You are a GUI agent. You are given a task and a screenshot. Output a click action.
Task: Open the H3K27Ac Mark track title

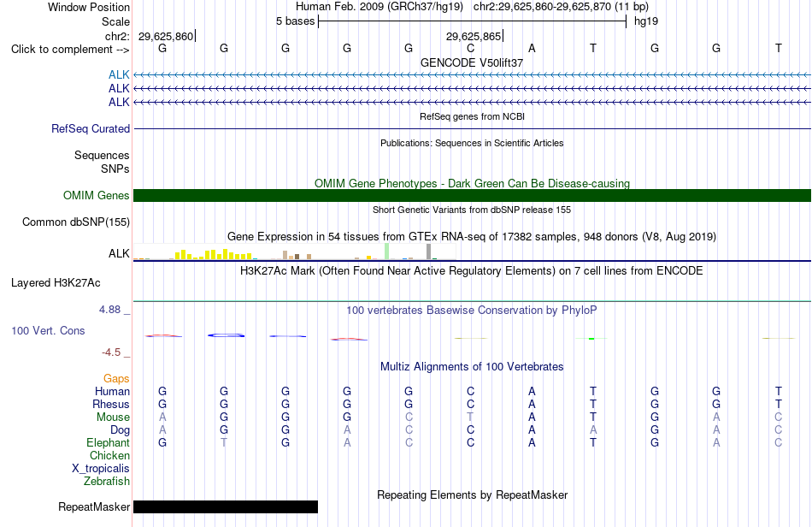click(472, 271)
